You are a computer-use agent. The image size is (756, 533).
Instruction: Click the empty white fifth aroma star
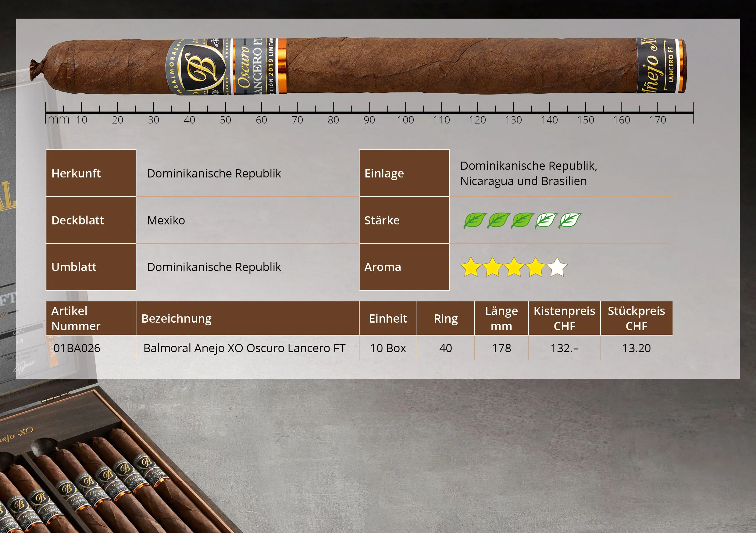pos(557,267)
